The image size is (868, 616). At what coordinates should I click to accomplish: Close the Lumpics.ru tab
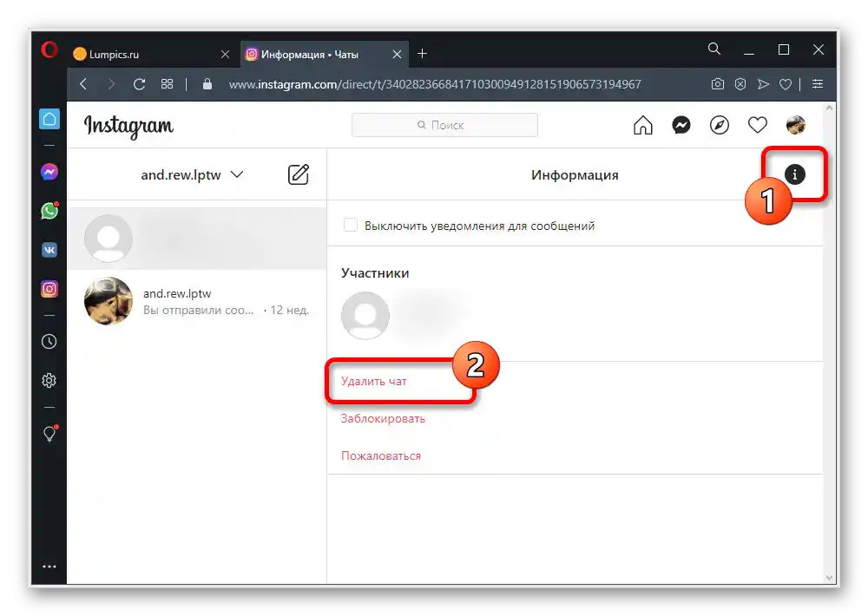point(225,55)
